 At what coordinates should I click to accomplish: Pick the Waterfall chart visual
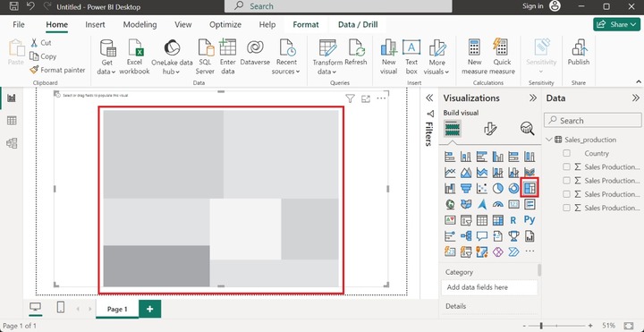point(450,188)
